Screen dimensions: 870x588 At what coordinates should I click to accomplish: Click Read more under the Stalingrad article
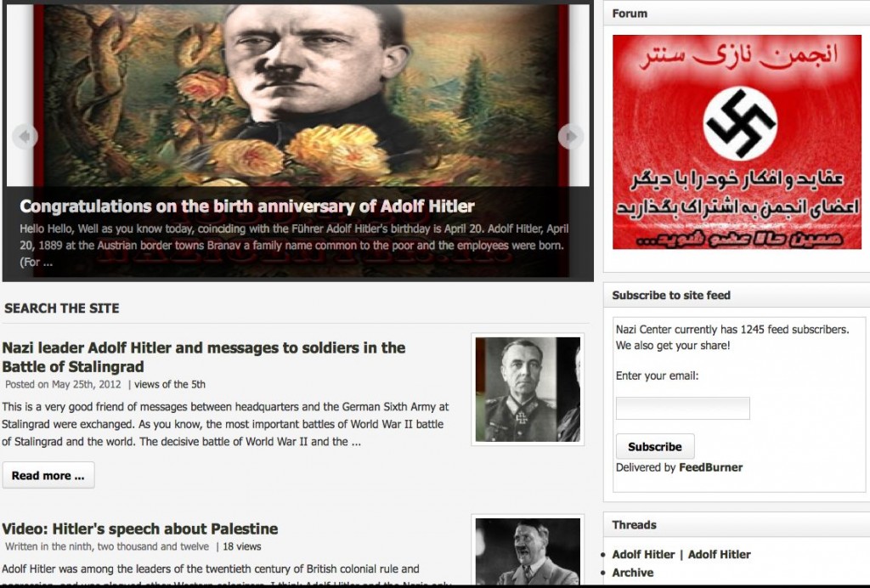coord(48,475)
